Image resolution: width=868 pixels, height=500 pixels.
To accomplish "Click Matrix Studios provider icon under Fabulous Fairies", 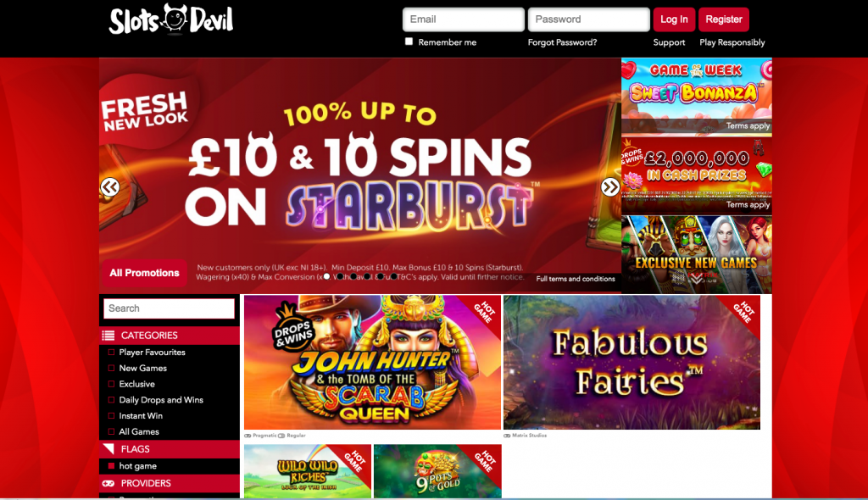I will tap(507, 436).
